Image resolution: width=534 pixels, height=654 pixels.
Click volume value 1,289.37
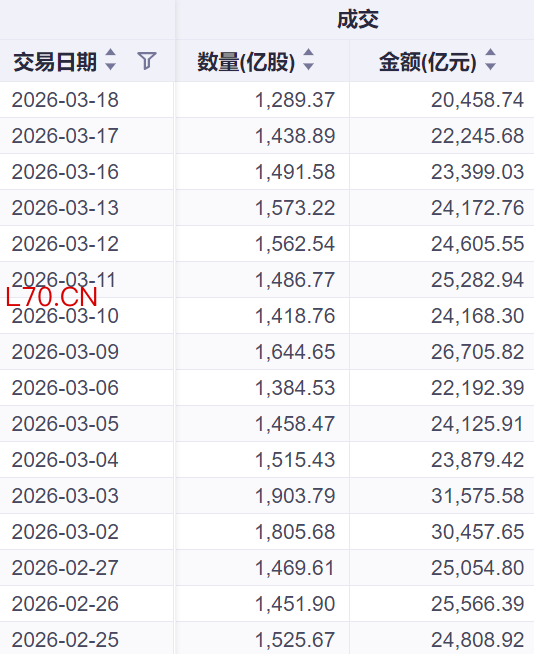[x=295, y=100]
